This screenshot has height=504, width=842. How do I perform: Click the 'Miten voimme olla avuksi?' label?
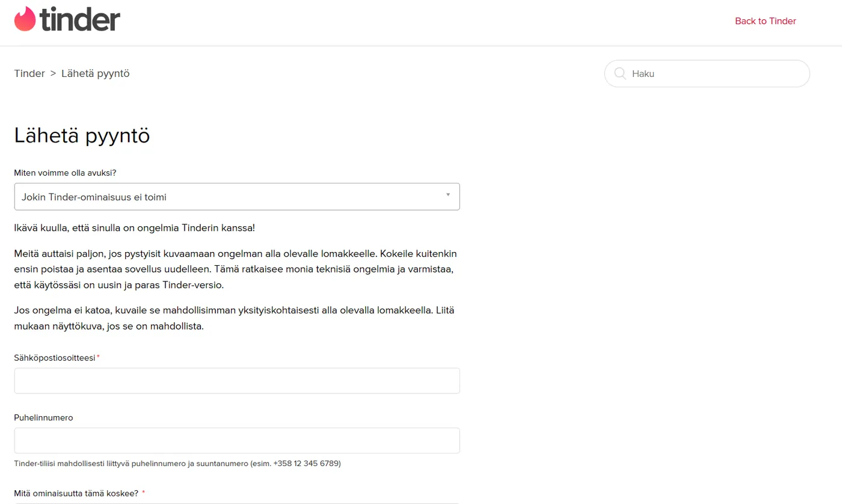[x=65, y=173]
